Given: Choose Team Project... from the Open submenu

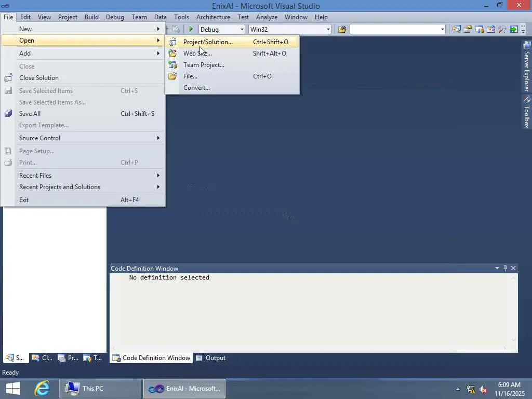Looking at the screenshot, I should tap(232, 65).
